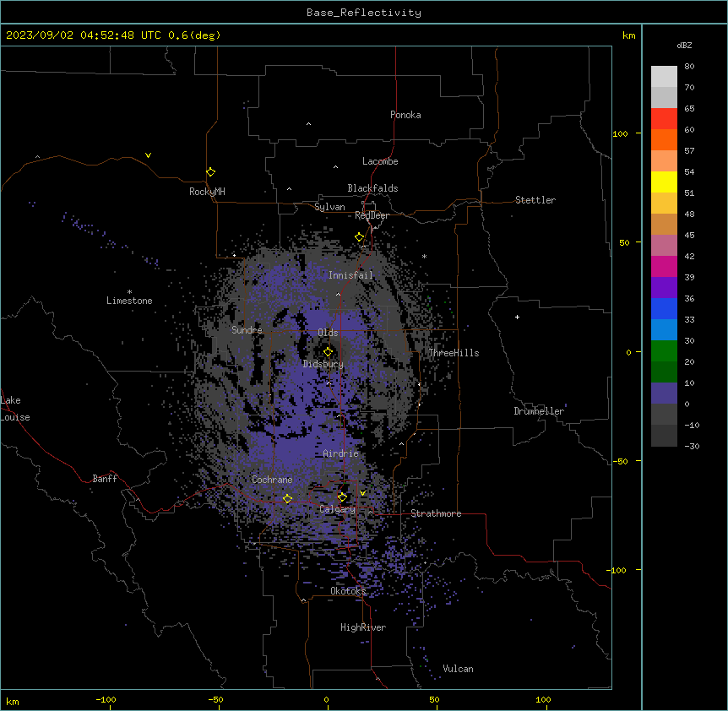This screenshot has height=711, width=728.
Task: Click the -30 value in the dBZ legend
Action: coord(692,446)
